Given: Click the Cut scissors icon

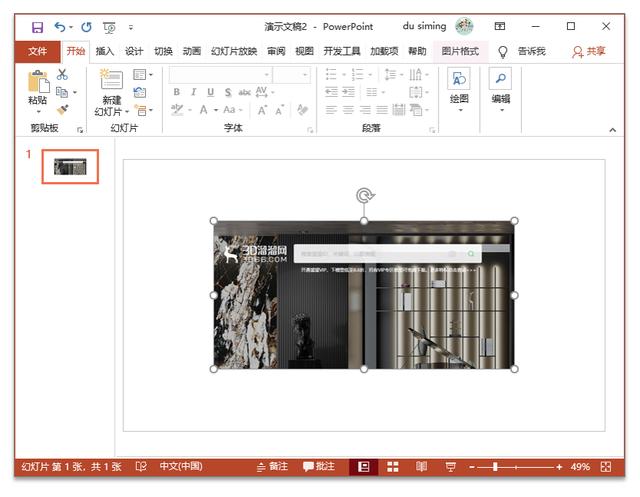Looking at the screenshot, I should point(62,74).
